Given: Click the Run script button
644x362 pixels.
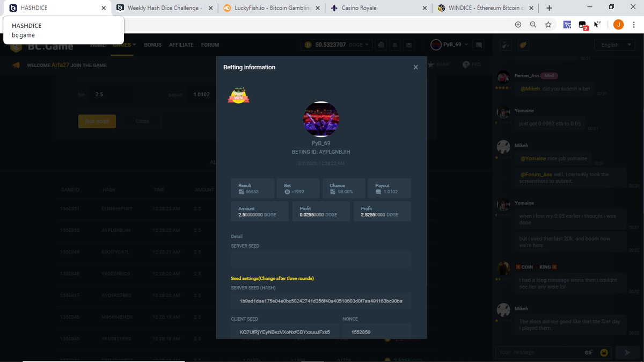Looking at the screenshot, I should tap(97, 121).
